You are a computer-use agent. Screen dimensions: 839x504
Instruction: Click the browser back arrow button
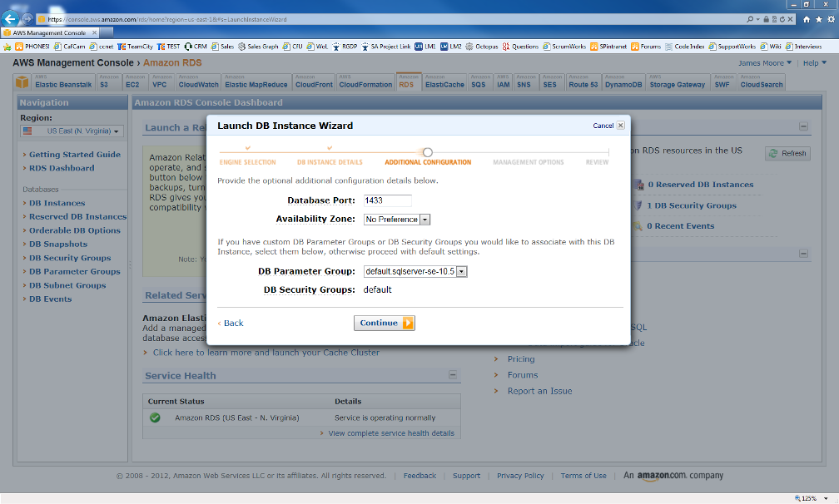click(11, 18)
